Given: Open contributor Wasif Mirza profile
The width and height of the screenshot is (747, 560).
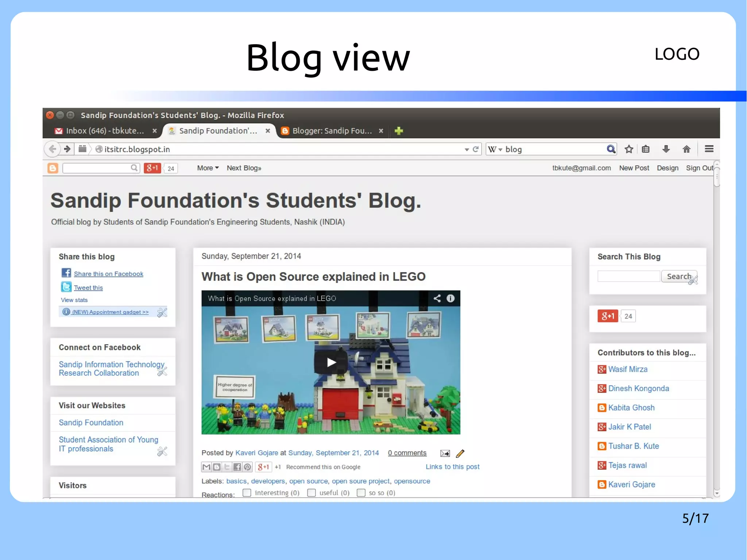Looking at the screenshot, I should (x=628, y=369).
